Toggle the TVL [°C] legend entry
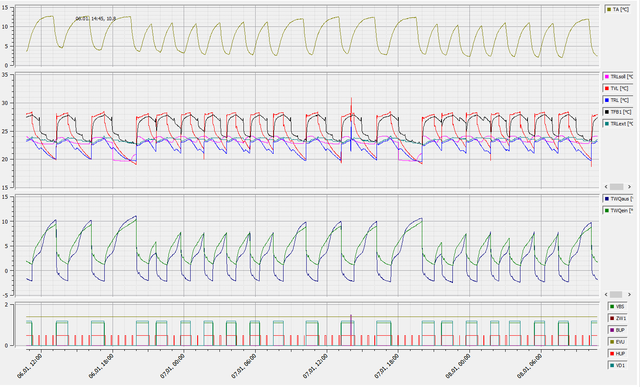640x387 pixels. [x=618, y=88]
